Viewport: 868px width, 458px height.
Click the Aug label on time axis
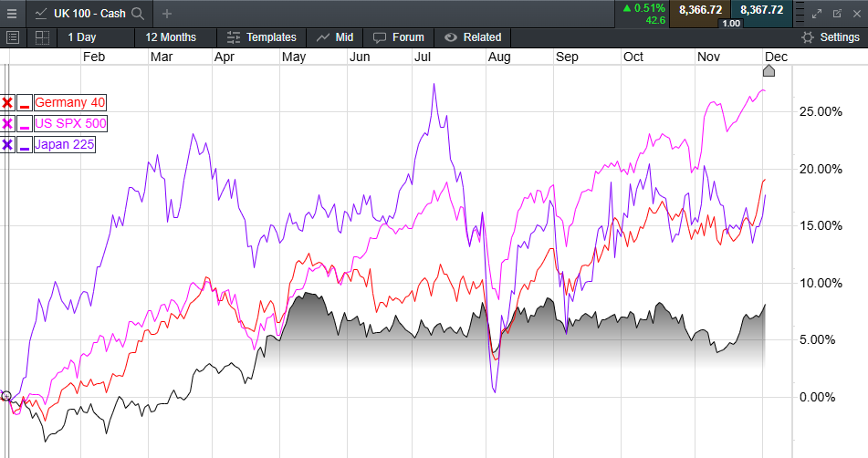tap(499, 57)
